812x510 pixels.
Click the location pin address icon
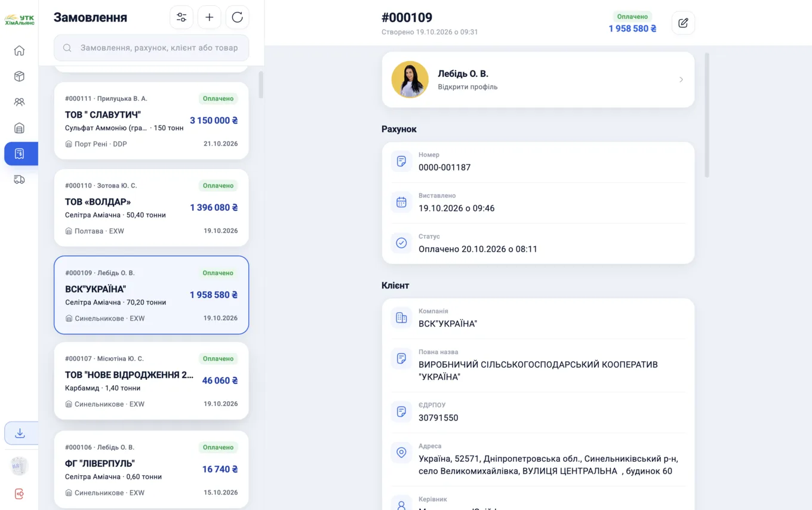[401, 453]
